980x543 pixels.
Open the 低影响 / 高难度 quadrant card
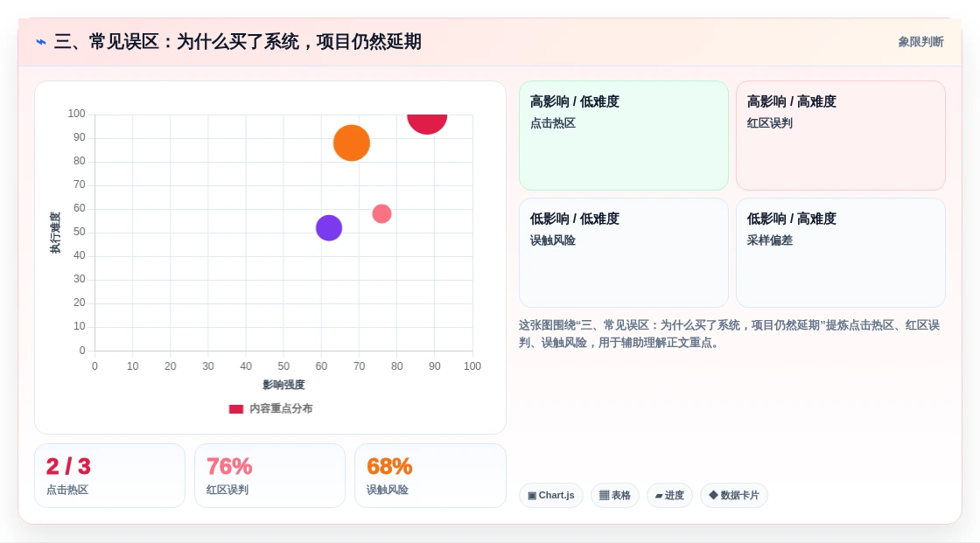841,253
